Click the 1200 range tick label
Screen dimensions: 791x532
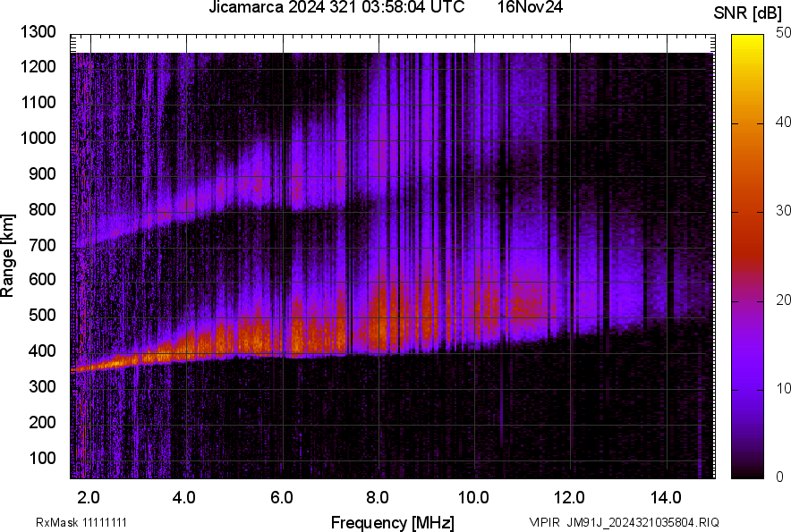pos(38,66)
